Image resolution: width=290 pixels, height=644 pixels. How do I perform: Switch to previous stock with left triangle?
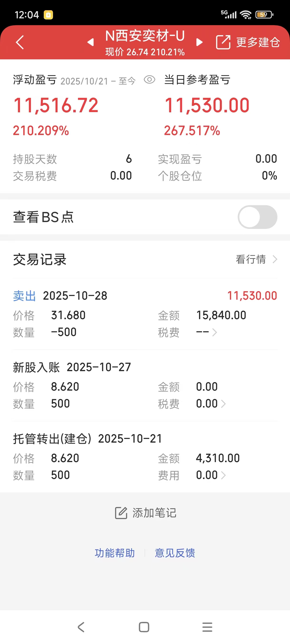91,42
